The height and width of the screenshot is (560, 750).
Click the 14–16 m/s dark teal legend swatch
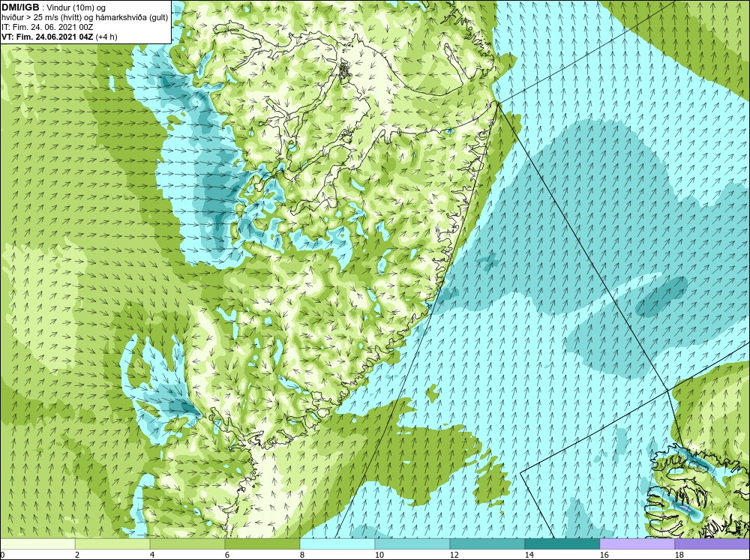pos(562,544)
